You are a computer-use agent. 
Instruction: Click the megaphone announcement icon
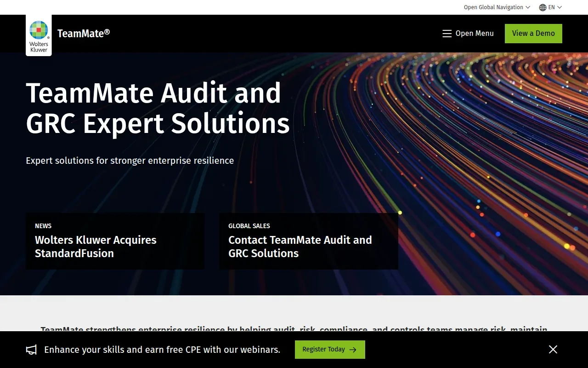31,350
